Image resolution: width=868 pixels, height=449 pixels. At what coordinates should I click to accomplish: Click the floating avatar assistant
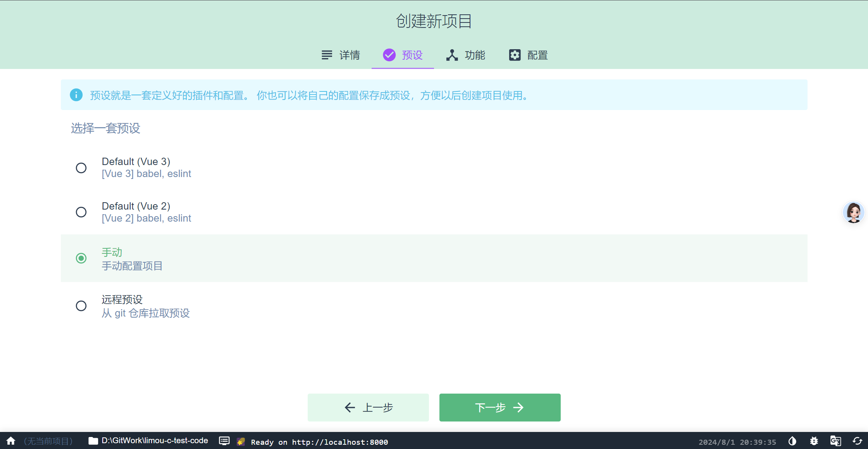[x=853, y=212]
